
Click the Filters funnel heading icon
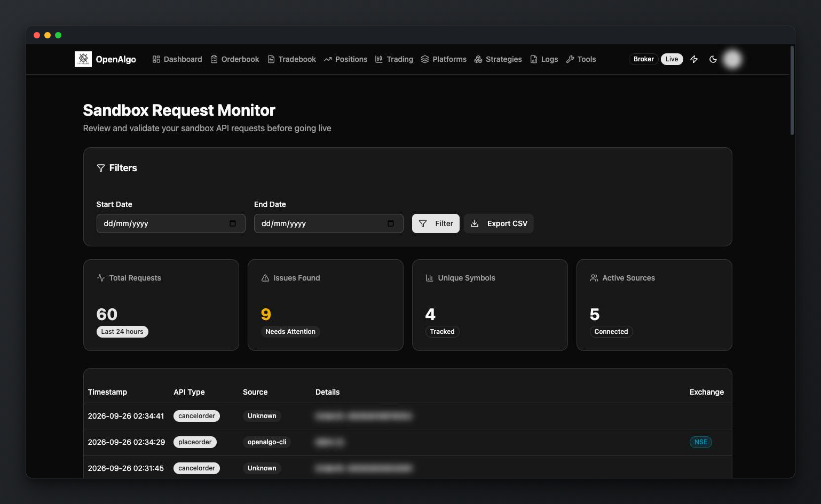click(100, 168)
